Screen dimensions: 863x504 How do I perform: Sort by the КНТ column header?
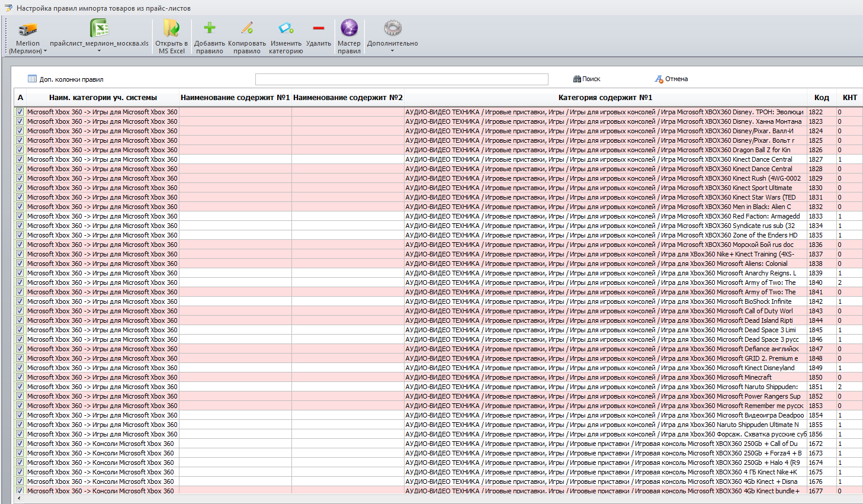click(x=849, y=98)
